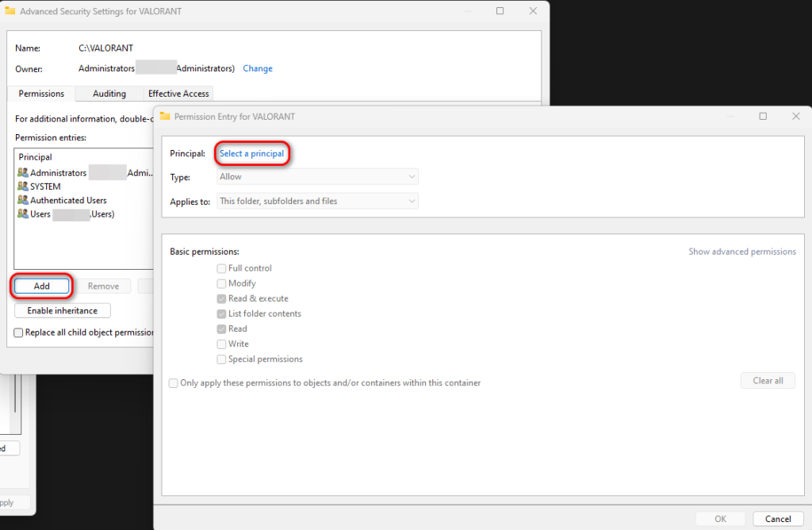Image resolution: width=812 pixels, height=530 pixels.
Task: Click the Administrators principal user icon
Action: tap(23, 173)
